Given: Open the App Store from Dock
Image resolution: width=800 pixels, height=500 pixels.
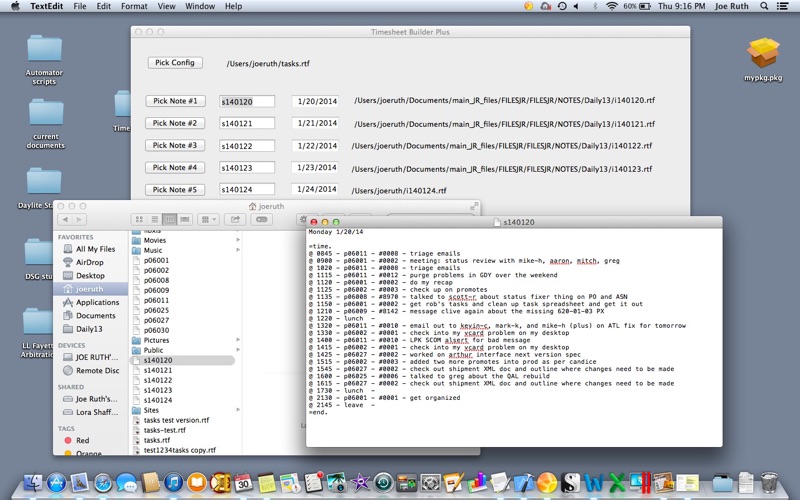Looking at the screenshot, I should point(56,482).
